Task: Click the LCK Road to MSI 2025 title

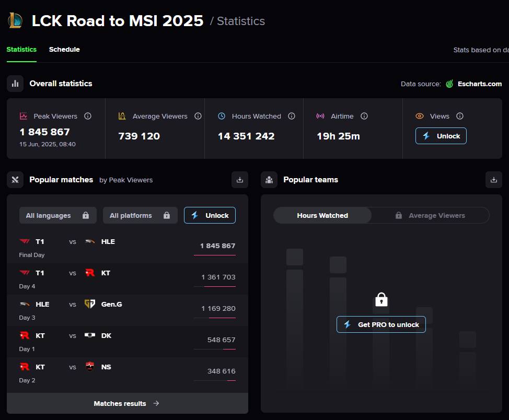Action: point(118,21)
